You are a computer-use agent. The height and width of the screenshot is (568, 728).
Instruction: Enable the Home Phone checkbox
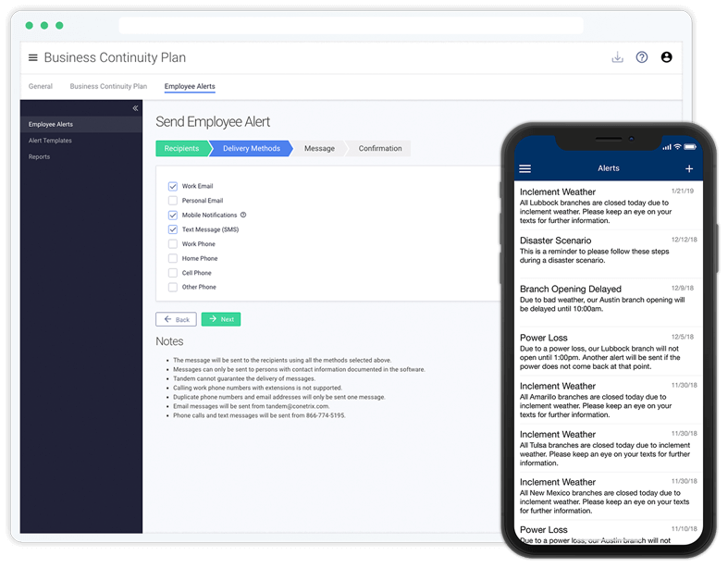(173, 258)
